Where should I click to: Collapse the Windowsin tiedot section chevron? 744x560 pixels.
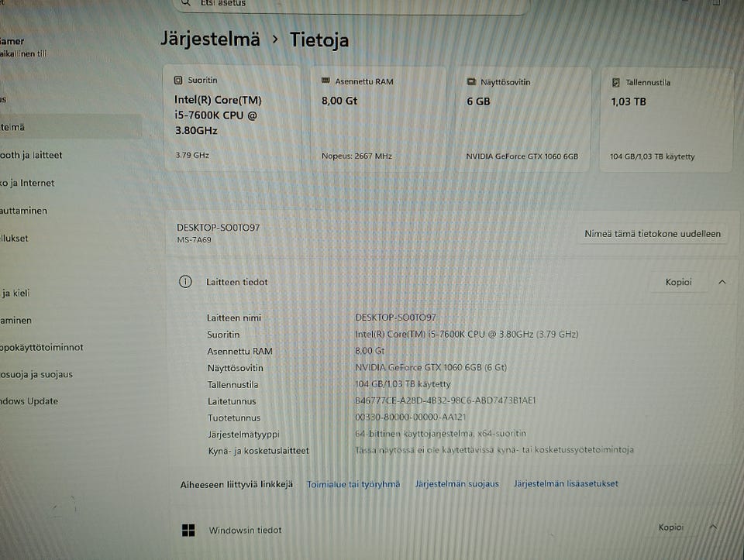[x=713, y=527]
